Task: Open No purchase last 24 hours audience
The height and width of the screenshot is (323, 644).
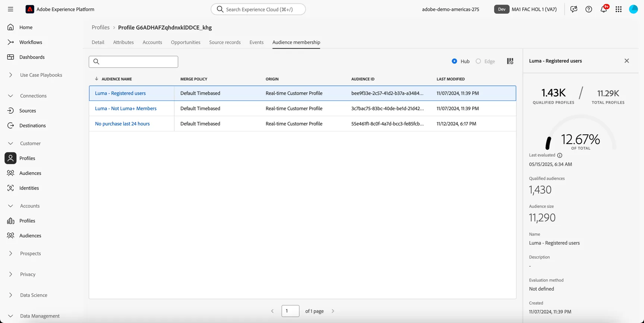Action: click(x=122, y=124)
